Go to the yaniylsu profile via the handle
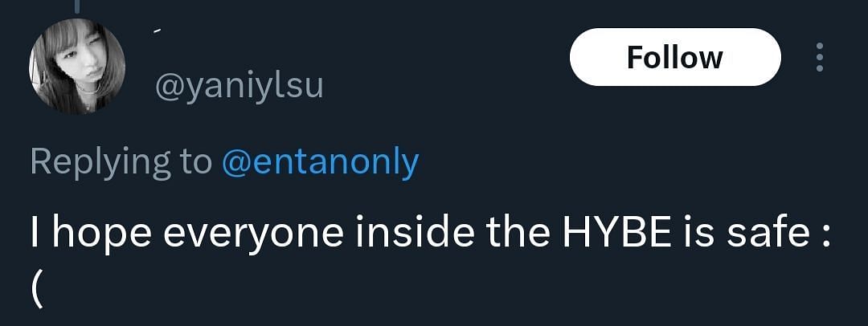Viewport: 868px width, 326px height. pos(239,88)
